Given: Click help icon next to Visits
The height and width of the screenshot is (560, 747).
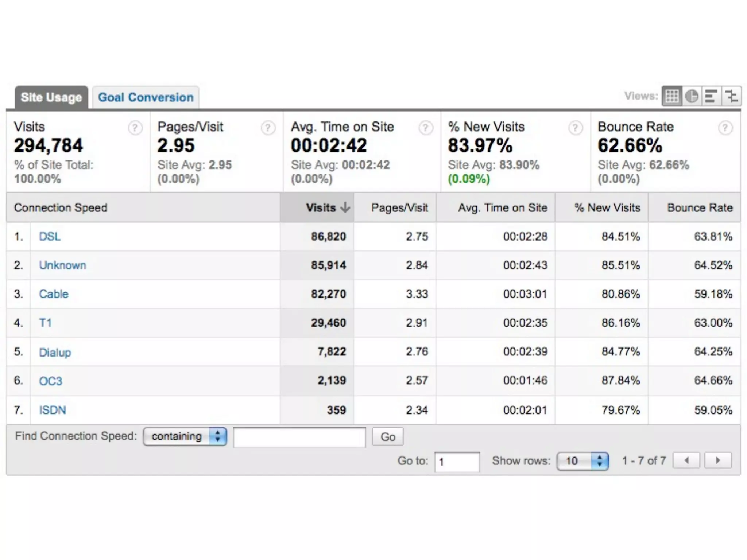Looking at the screenshot, I should click(x=135, y=128).
